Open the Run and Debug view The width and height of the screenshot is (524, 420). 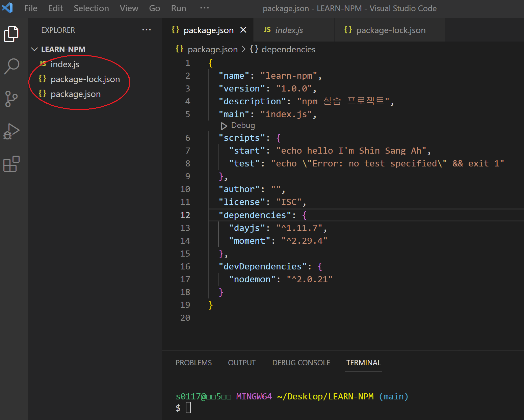point(11,131)
